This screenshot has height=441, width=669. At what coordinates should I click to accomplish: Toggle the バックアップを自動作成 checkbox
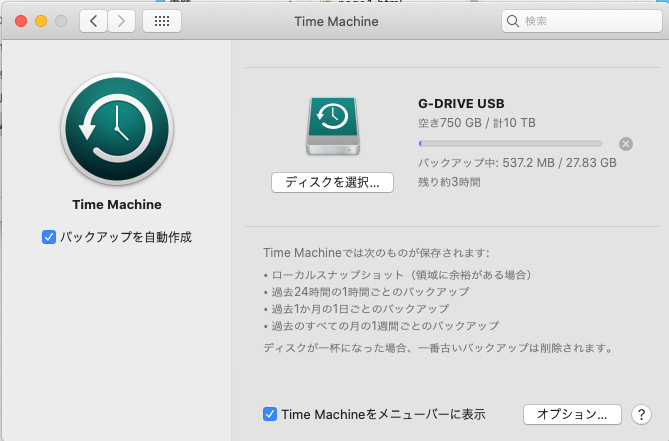pos(48,238)
